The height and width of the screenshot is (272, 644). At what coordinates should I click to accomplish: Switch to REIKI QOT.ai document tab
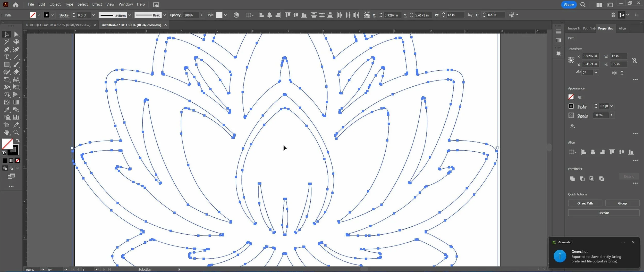[58, 25]
